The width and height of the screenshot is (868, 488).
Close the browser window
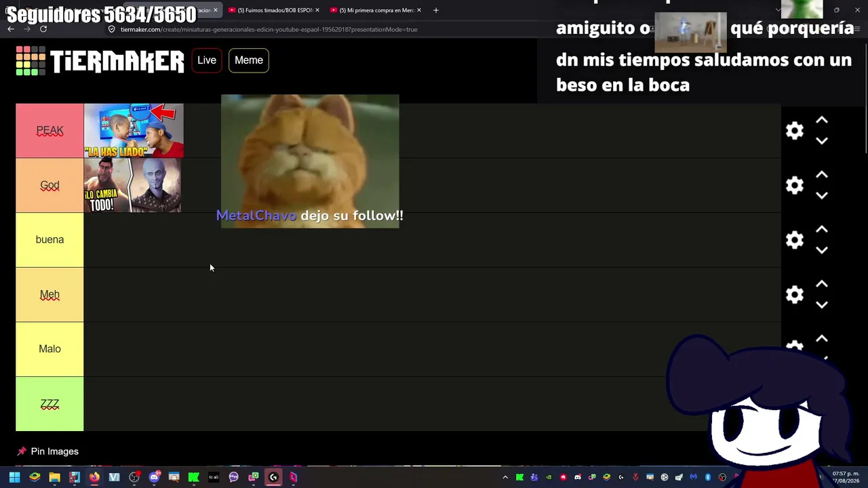[x=857, y=10]
